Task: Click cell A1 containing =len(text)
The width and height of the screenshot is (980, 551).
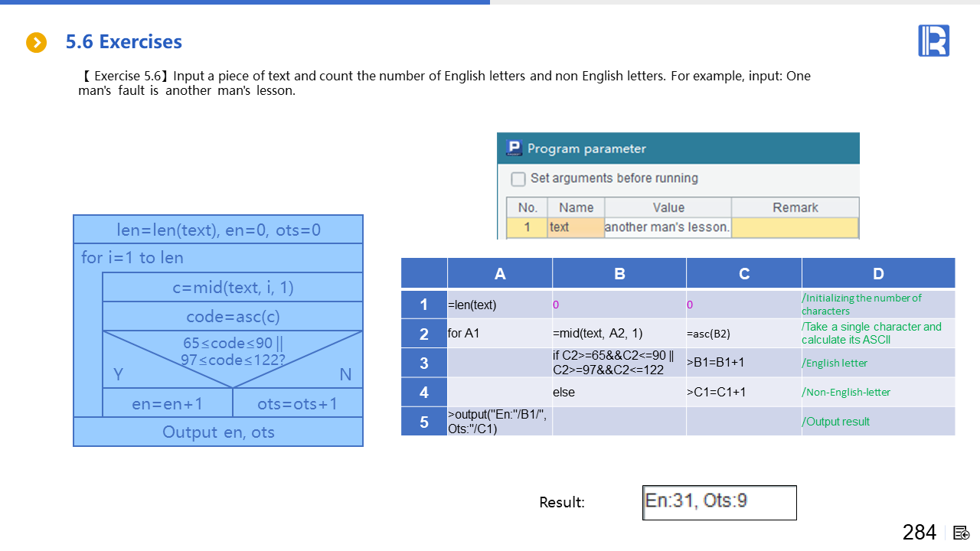Action: (x=500, y=305)
